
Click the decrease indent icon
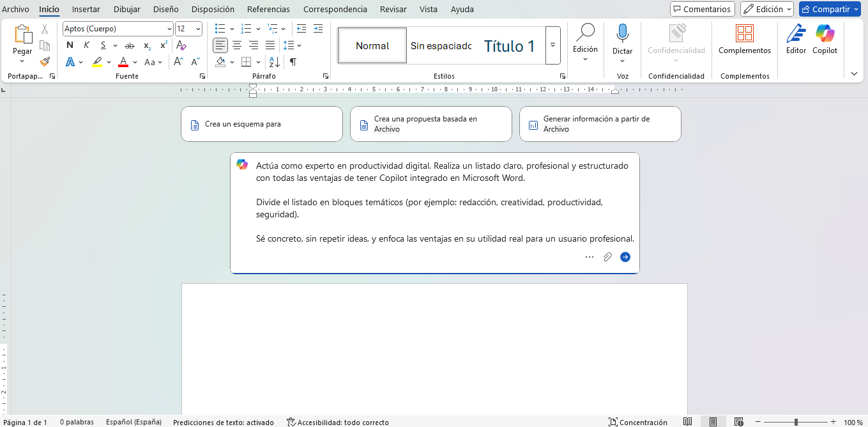tap(301, 29)
